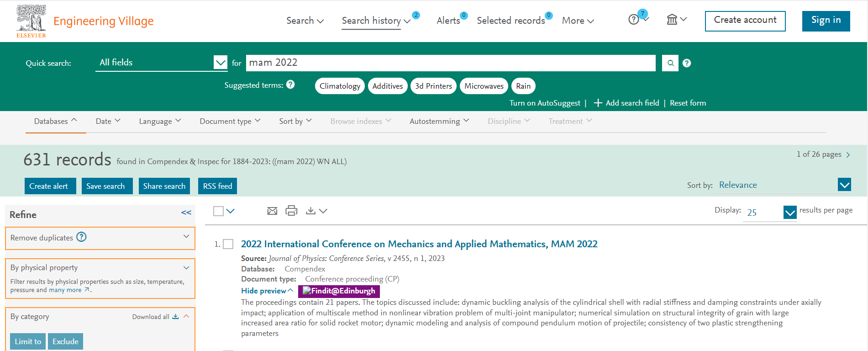Collapse the Refine panel with double arrows
Screen dimensions: 868x351
[186, 213]
